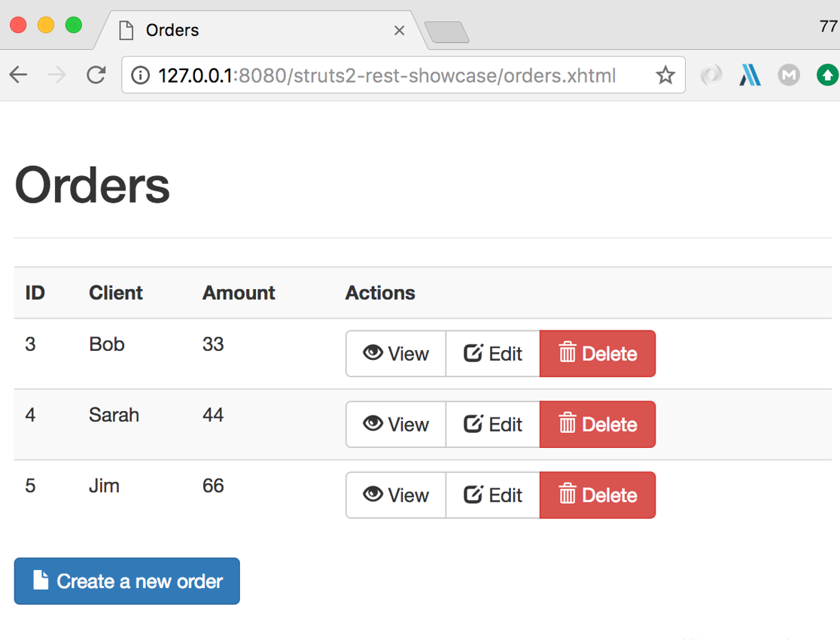View Bob's order
Viewport: 840px width, 640px height.
click(396, 354)
